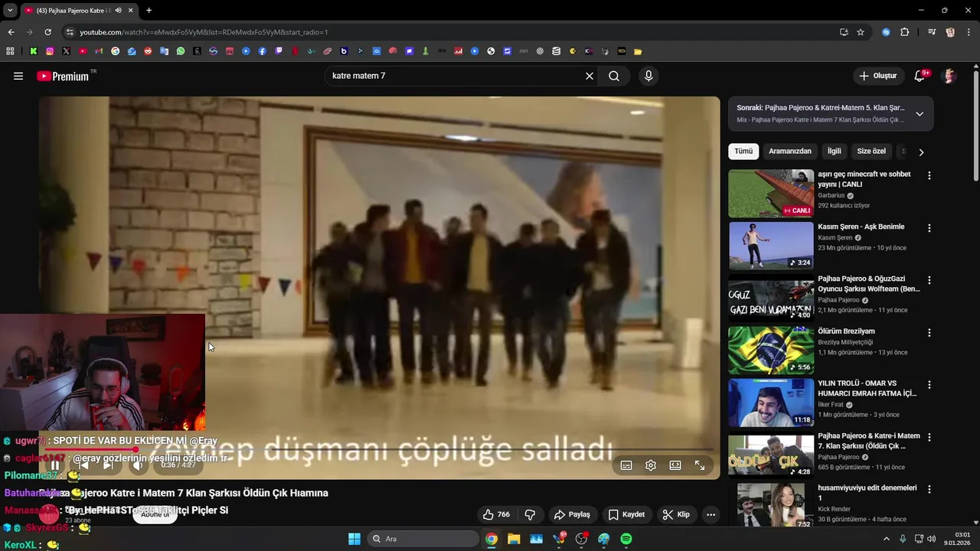This screenshot has width=980, height=551.
Task: Click the Shazam extension icon
Action: 886,32
